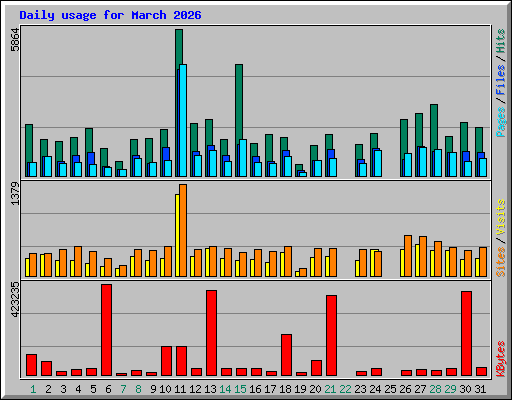Image resolution: width=512 pixels, height=400 pixels.
Task: Click the yellow 'Visits' legend label
Action: pos(501,218)
